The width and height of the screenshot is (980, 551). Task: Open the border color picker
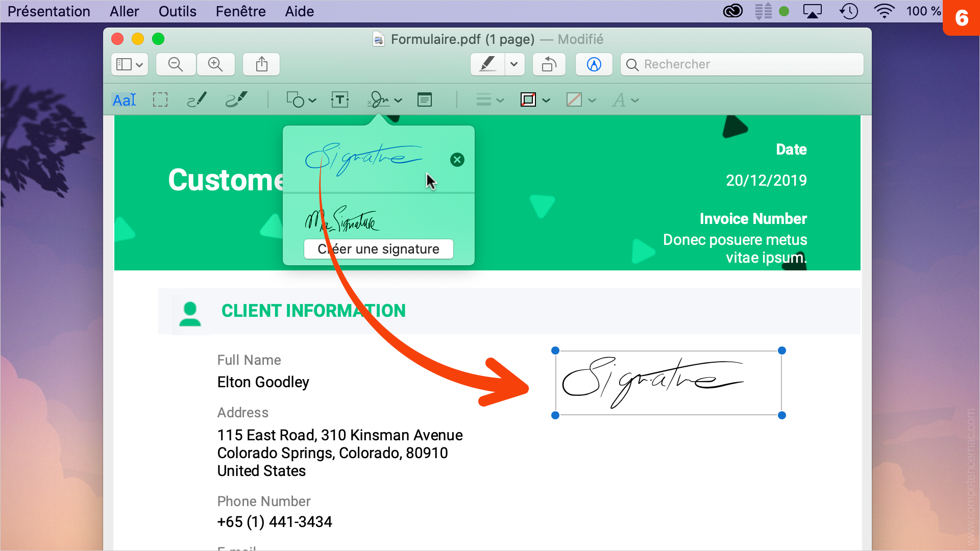point(535,100)
